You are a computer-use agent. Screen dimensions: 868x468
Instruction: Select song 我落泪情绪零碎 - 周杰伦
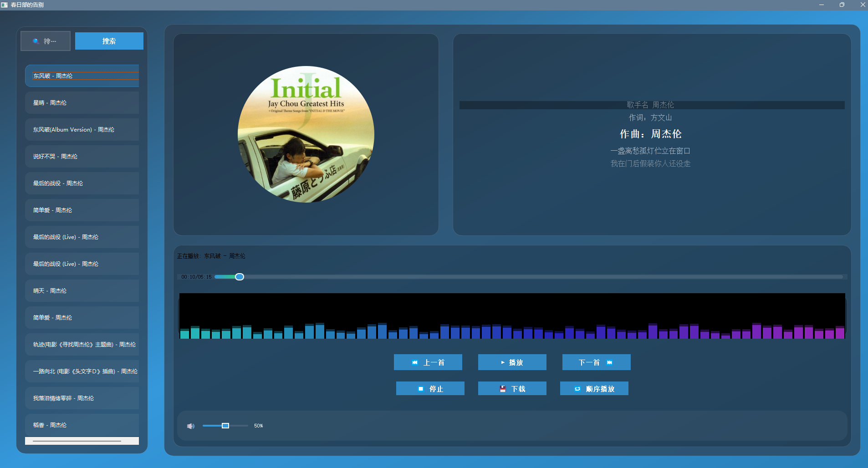(x=82, y=398)
